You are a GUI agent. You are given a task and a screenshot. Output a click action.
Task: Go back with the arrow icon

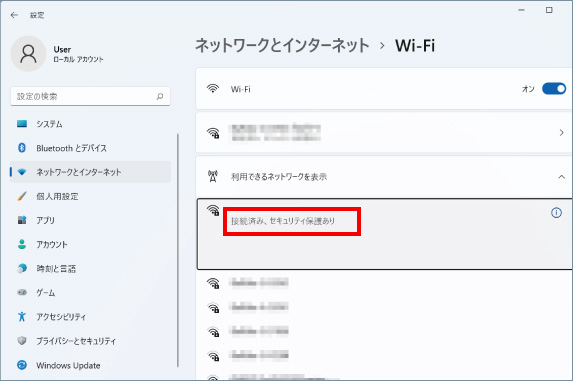pos(14,15)
